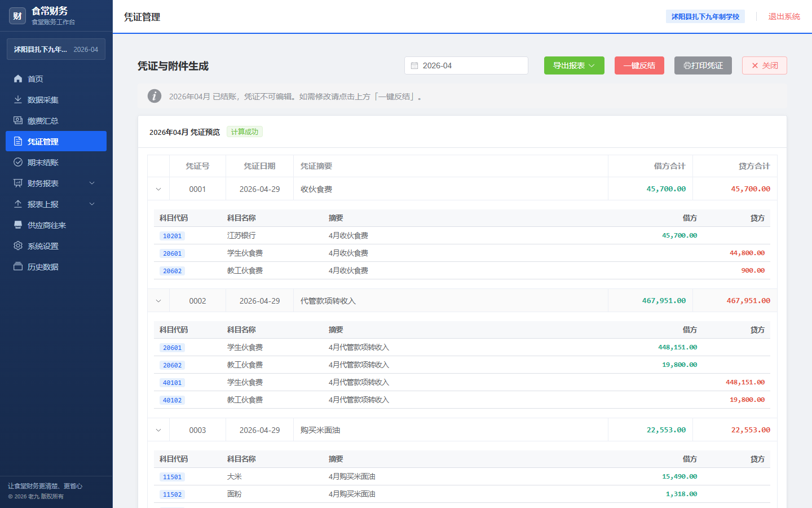Open 供应商往来 page
812x508 pixels.
click(56, 225)
